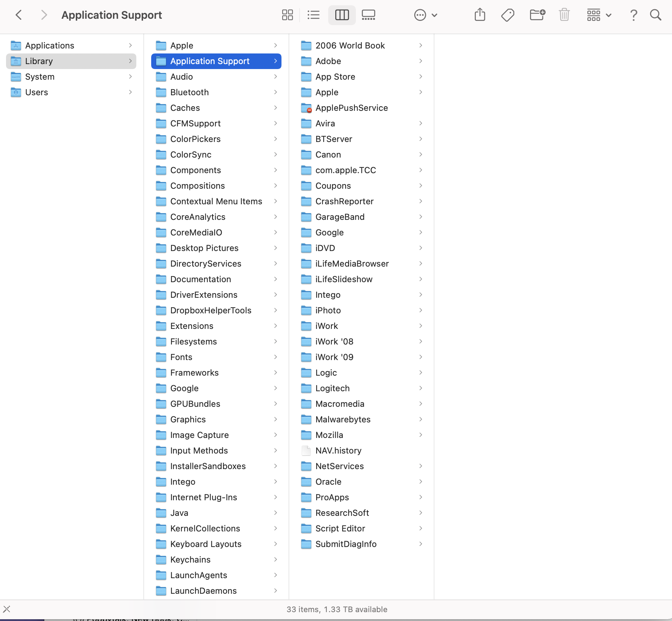Select the iLifeMediaBrowser folder
This screenshot has height=621, width=672.
pyautogui.click(x=361, y=263)
